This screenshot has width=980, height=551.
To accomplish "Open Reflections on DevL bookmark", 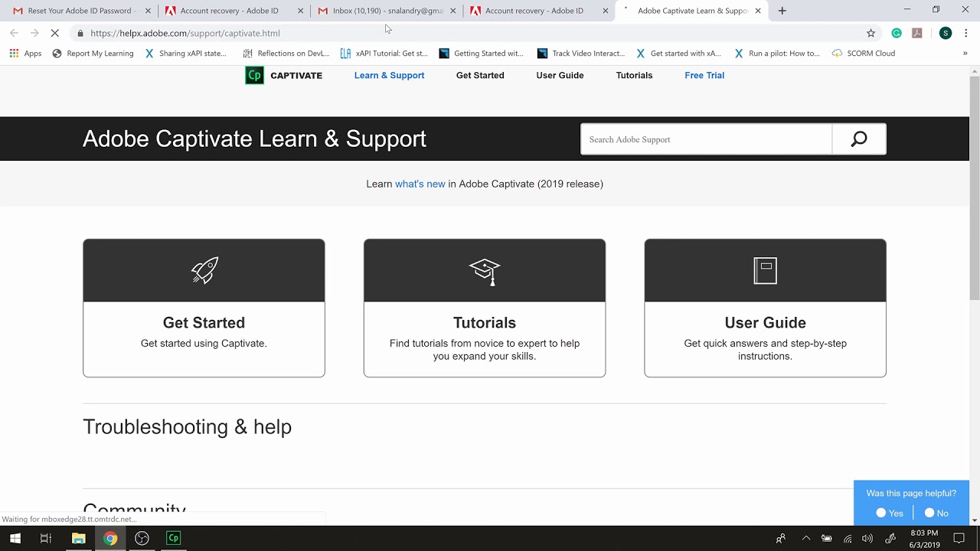I will click(286, 54).
